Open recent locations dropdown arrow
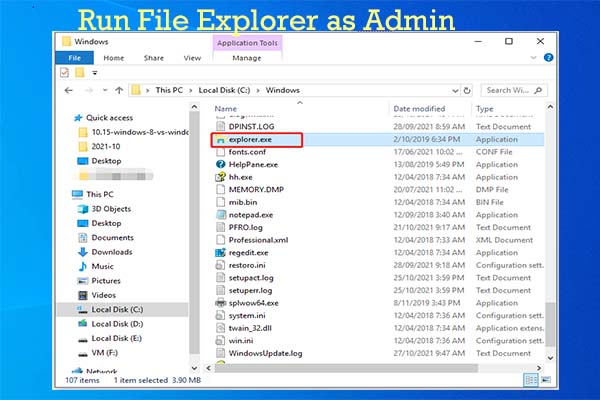The height and width of the screenshot is (400, 600). [104, 91]
